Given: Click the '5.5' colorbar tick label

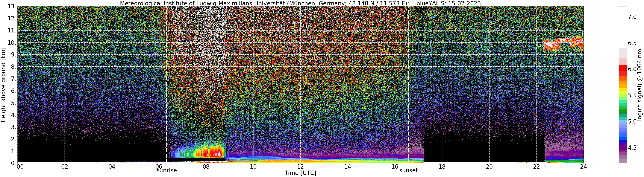Looking at the screenshot, I should click(x=632, y=95).
